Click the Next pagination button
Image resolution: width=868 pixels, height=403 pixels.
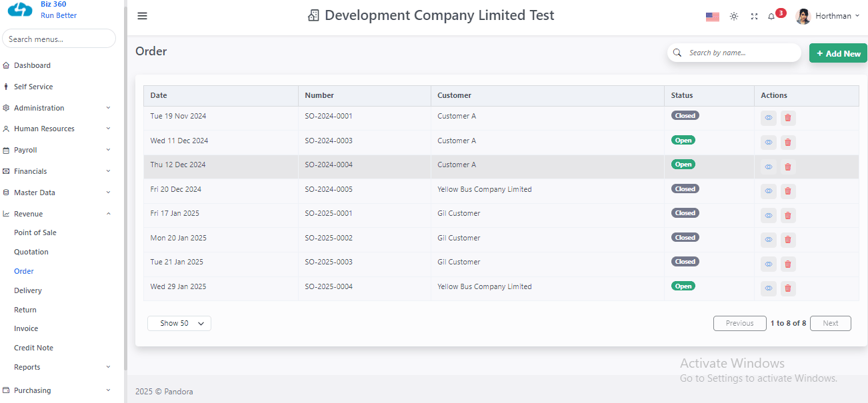pos(831,323)
